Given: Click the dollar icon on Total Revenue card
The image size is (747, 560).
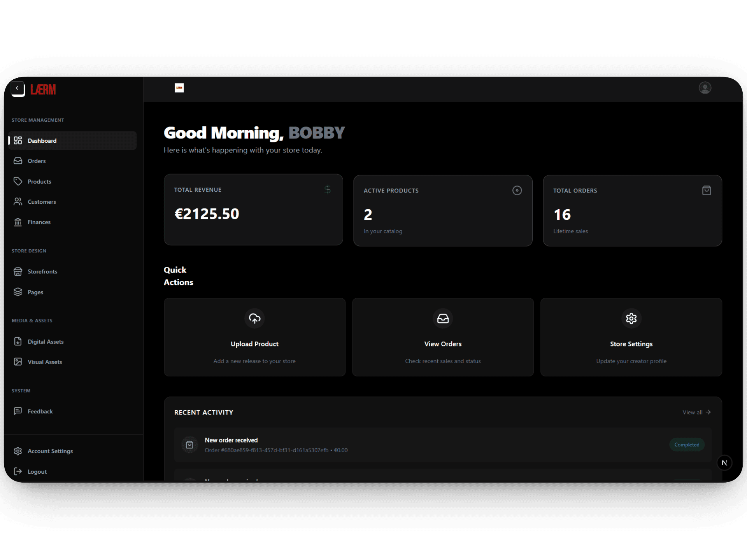Looking at the screenshot, I should click(327, 190).
